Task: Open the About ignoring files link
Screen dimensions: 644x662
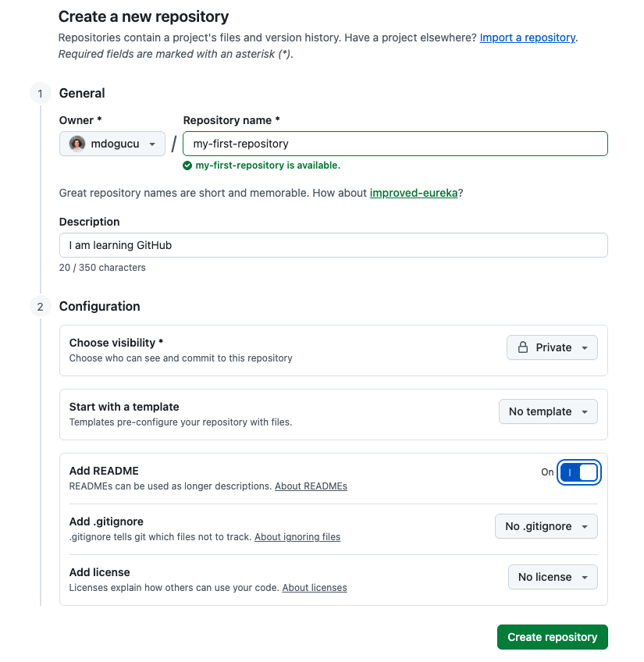Action: (x=297, y=536)
